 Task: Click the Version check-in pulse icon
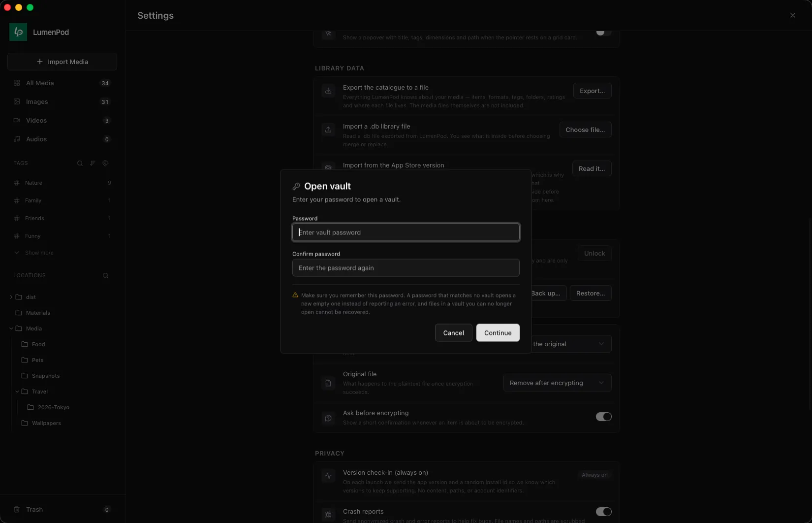[x=328, y=476]
